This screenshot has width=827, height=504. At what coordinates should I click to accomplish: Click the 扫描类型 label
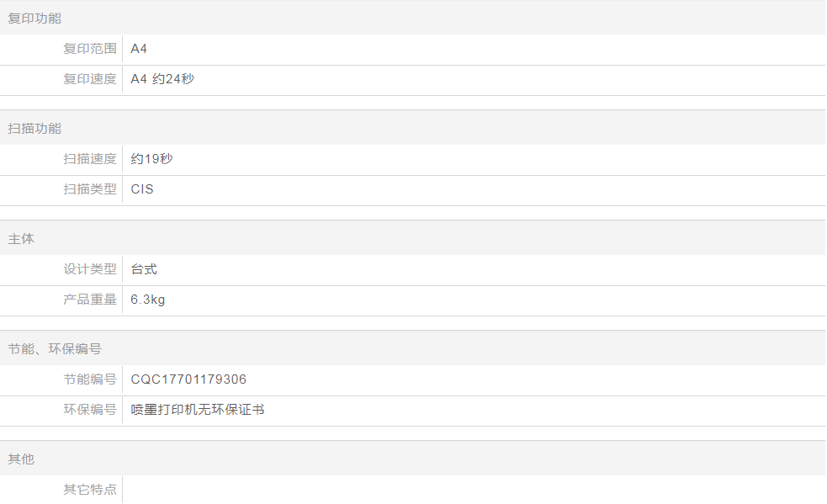pos(90,189)
